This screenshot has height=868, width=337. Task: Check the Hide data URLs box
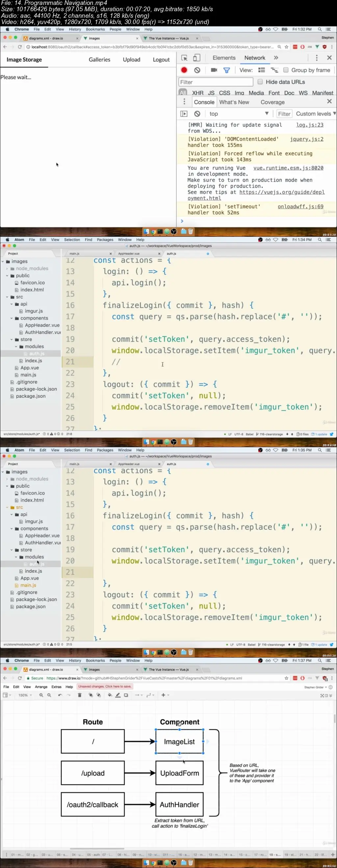coord(260,82)
